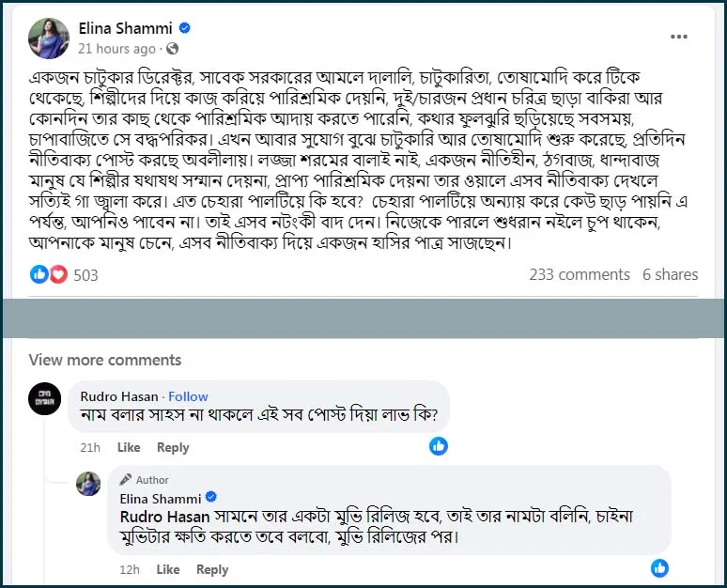Screen dimensions: 727x588
Task: Expand View more comments
Action: [x=104, y=360]
